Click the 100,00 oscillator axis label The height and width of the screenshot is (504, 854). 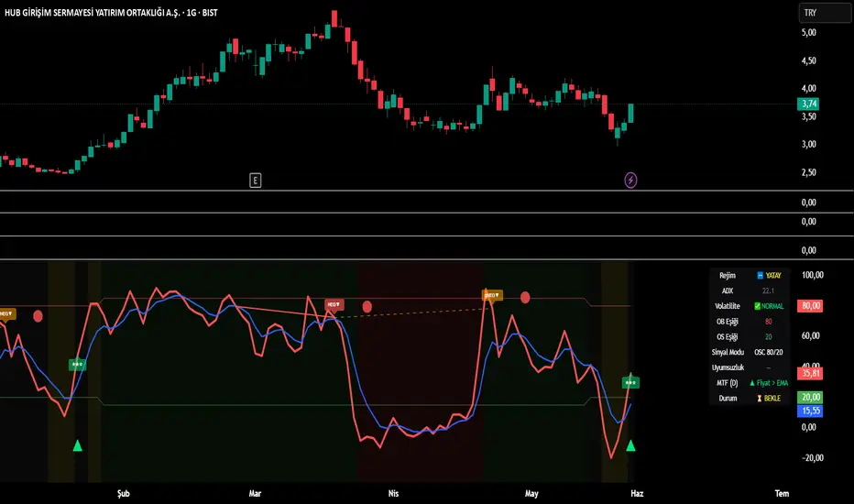(x=812, y=275)
